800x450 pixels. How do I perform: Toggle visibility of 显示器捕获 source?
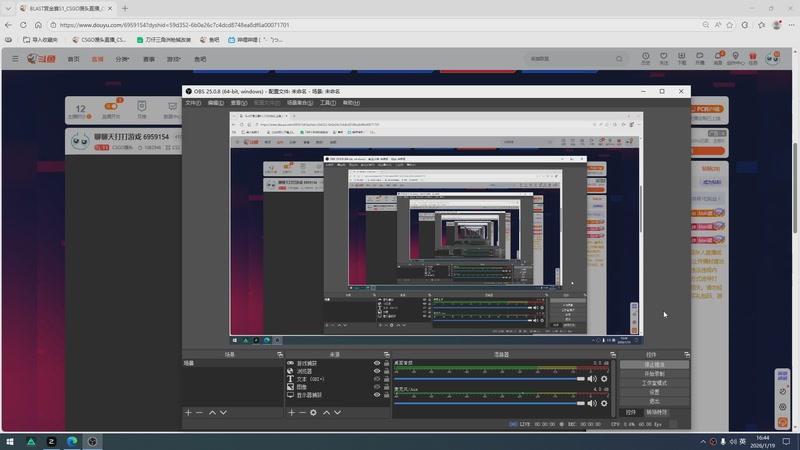click(377, 395)
